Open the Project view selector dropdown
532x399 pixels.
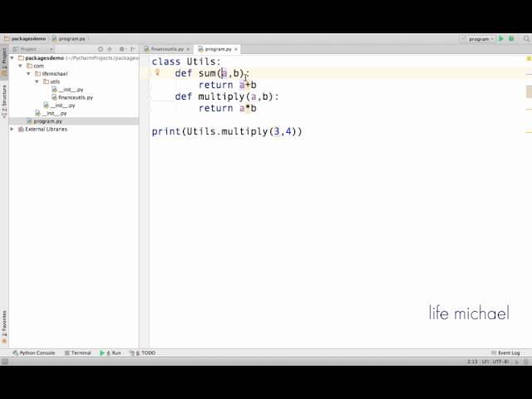33,49
